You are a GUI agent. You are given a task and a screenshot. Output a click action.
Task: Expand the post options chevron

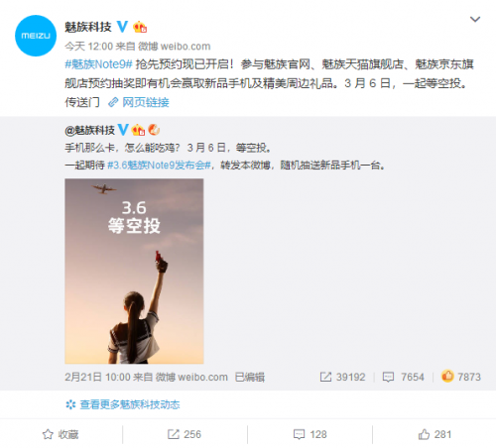click(x=475, y=19)
